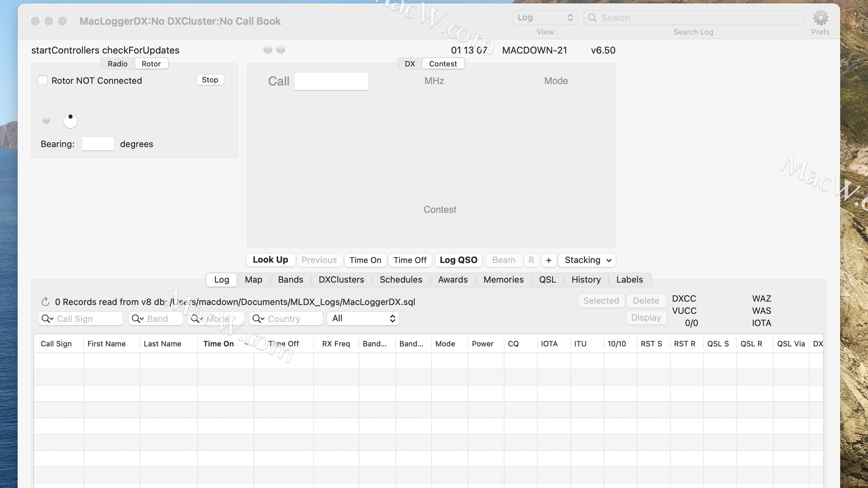The width and height of the screenshot is (868, 488).
Task: Go to the DXClusters tab
Action: tap(341, 280)
